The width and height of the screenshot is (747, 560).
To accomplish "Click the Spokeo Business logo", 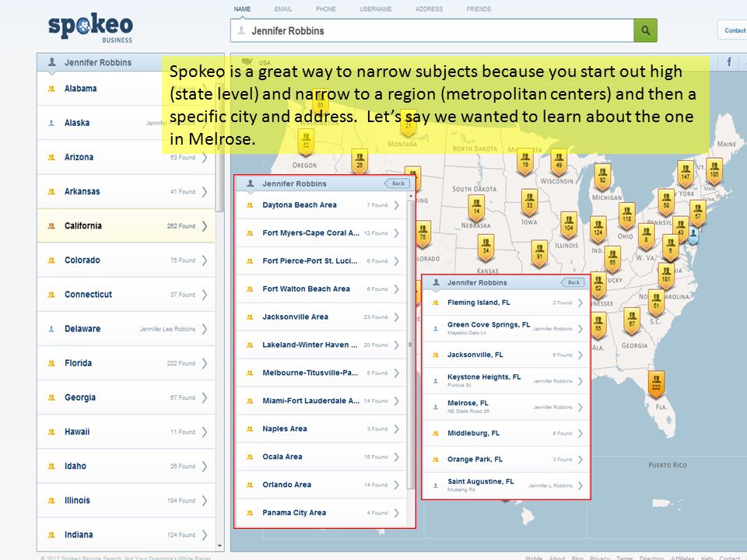I will (x=90, y=28).
